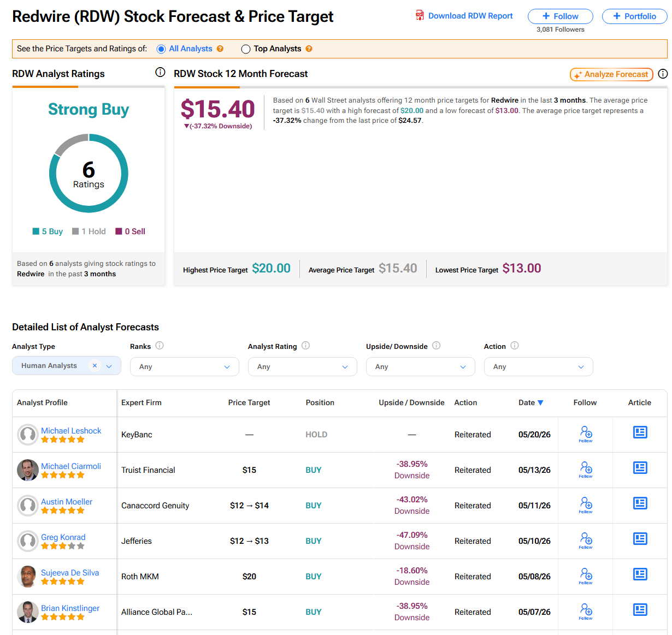Follow analyst Brian Kinstlinger via follow icon
The image size is (672, 635).
coord(586,612)
